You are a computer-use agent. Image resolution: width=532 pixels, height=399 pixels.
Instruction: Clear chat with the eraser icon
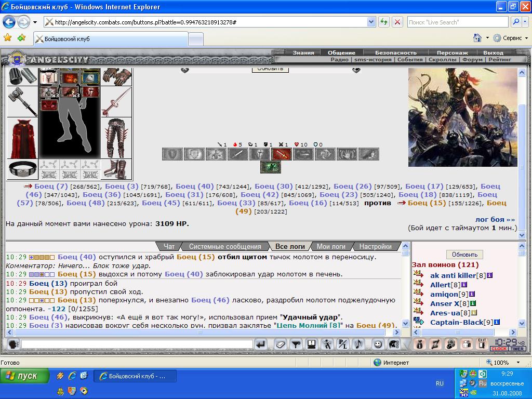point(281,344)
